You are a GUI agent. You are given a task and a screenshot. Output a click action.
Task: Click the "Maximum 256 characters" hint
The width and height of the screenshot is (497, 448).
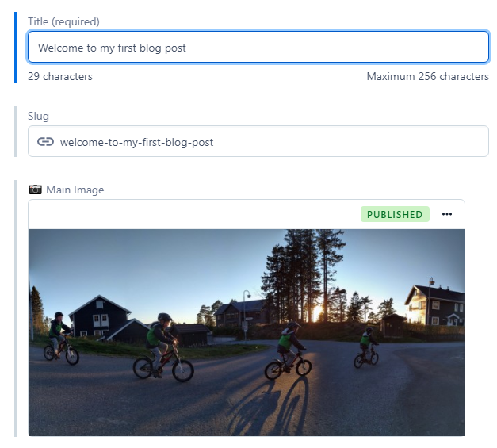427,76
